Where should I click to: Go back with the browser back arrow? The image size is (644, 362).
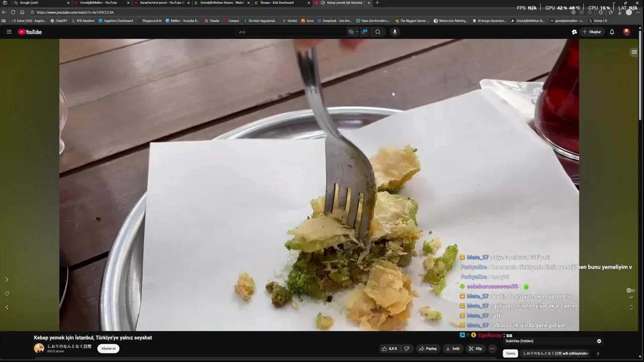[x=4, y=12]
